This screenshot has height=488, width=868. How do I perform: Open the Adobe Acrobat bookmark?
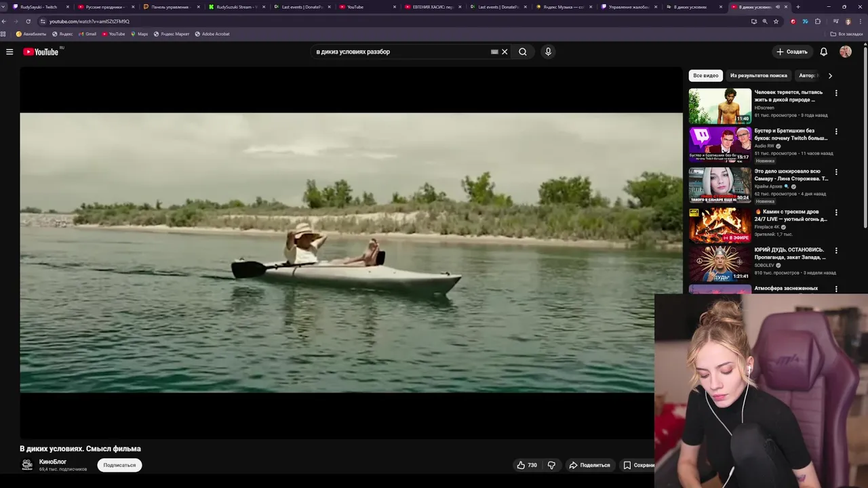tap(212, 34)
